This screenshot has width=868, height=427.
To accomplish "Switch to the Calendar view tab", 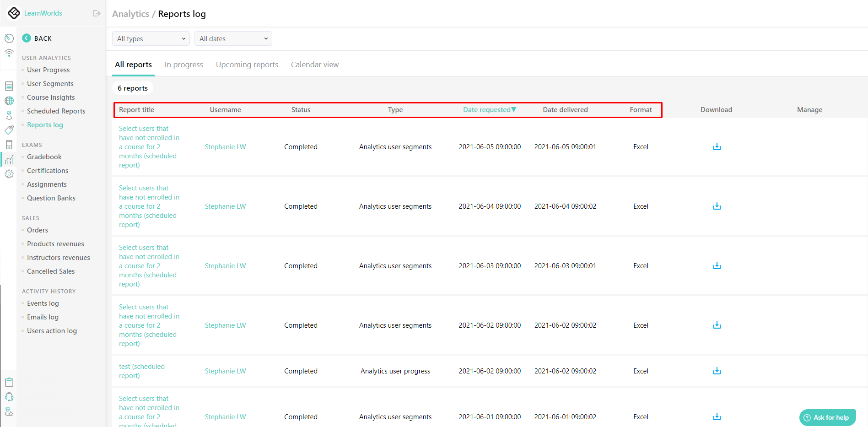I will [315, 65].
